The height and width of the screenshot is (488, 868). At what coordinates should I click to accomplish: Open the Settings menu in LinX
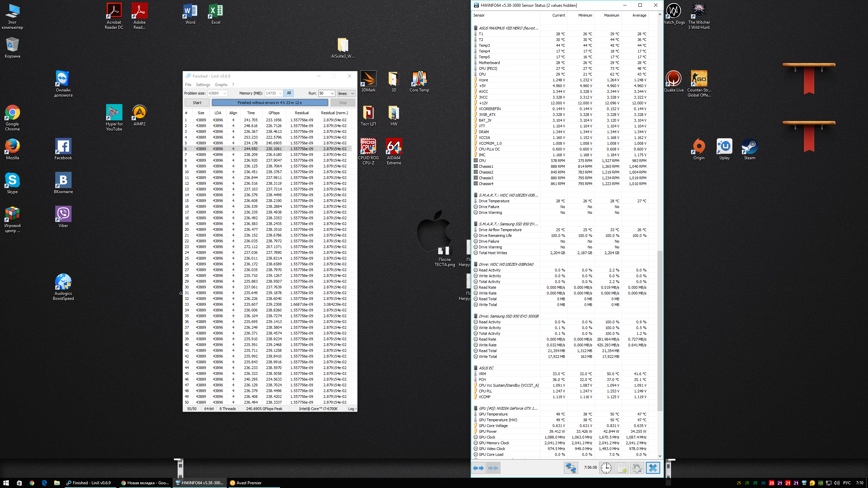pyautogui.click(x=203, y=85)
